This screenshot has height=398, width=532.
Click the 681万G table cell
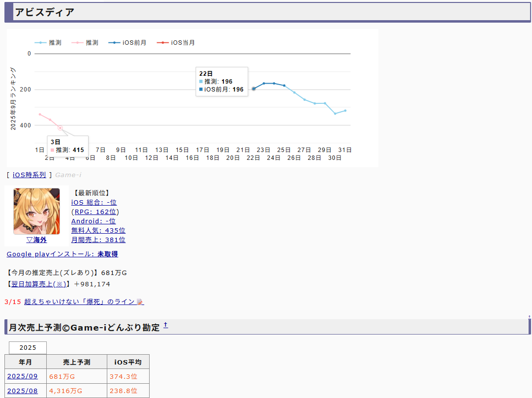click(77, 376)
